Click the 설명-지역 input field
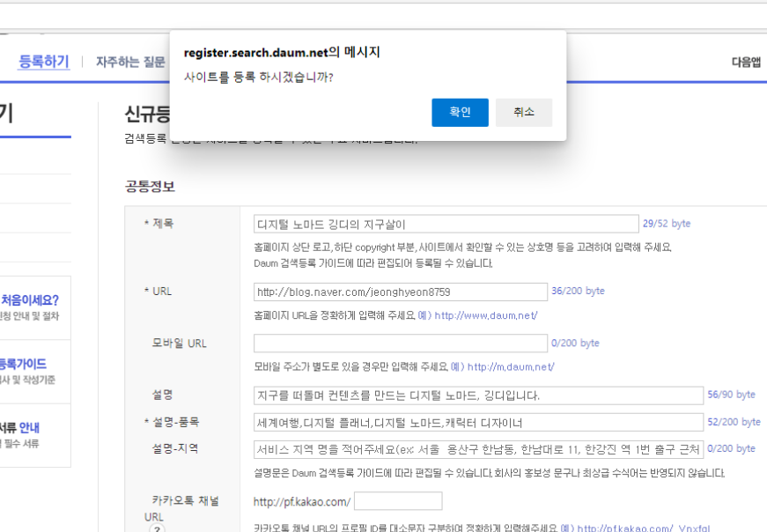The image size is (767, 532). (478, 449)
